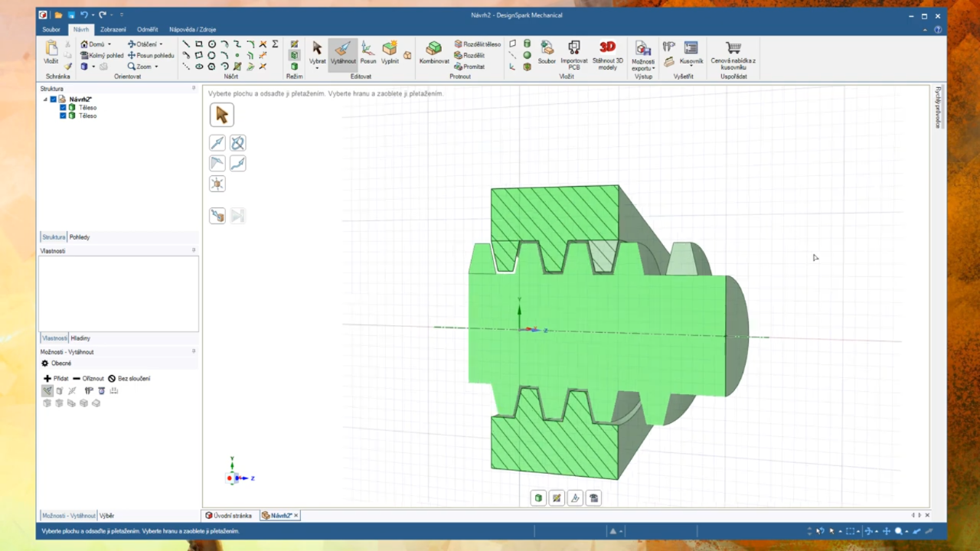Open the Kombinovat combine tool
Viewport: 980px width, 551px height.
(x=434, y=53)
